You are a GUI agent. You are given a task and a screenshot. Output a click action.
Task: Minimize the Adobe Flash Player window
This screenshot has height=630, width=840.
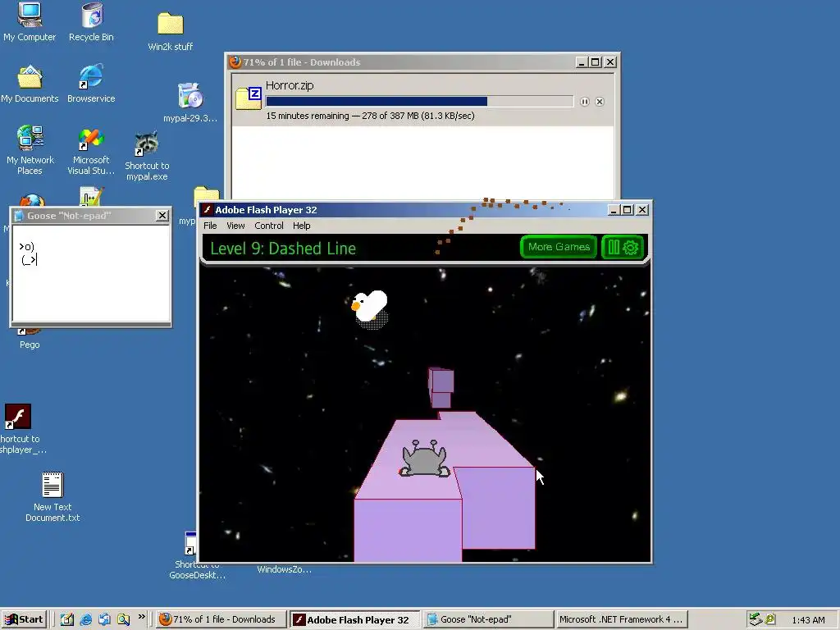coord(614,210)
